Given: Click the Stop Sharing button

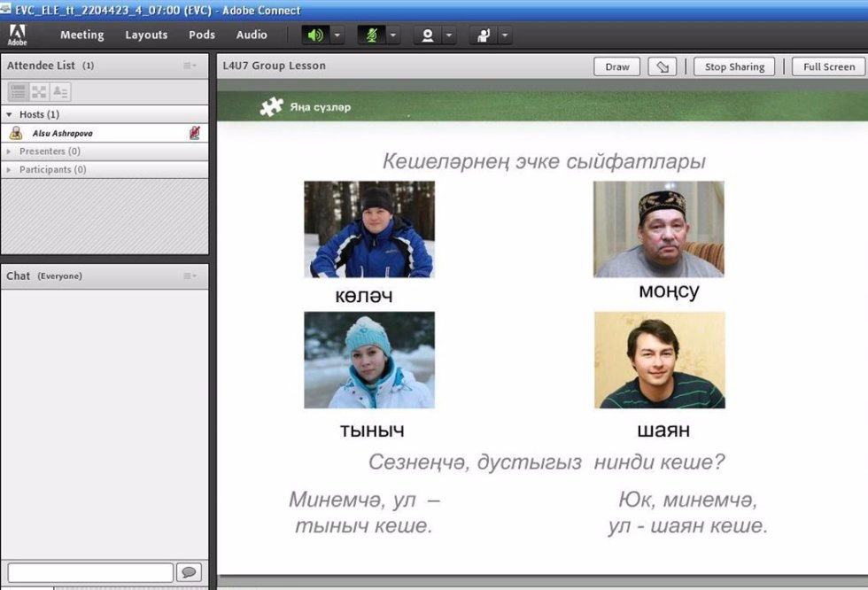Looking at the screenshot, I should (x=734, y=67).
